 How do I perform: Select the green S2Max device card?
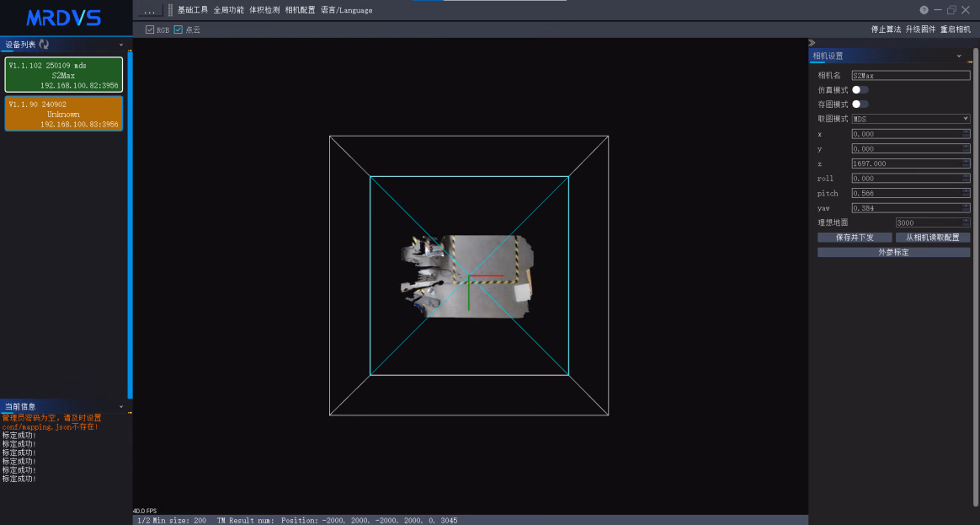point(64,75)
